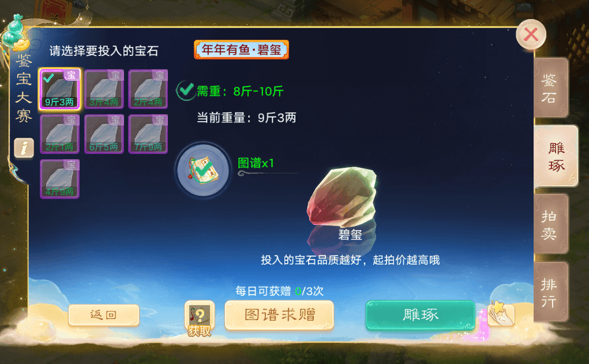Click the 返回 back button

[x=104, y=315]
